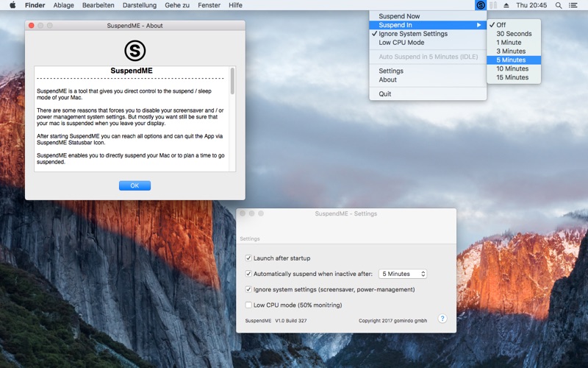The image size is (588, 368).
Task: Open the Fenster menu
Action: (x=209, y=5)
